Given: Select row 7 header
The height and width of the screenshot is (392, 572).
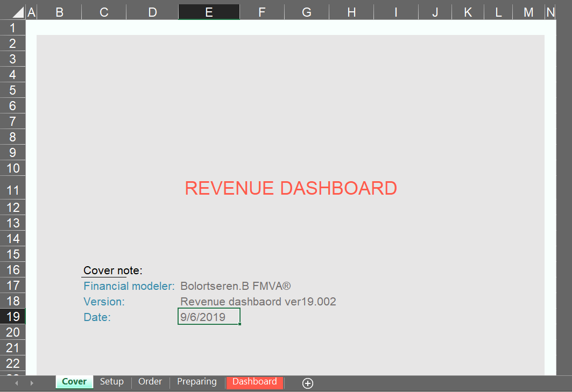Looking at the screenshot, I should coord(13,122).
